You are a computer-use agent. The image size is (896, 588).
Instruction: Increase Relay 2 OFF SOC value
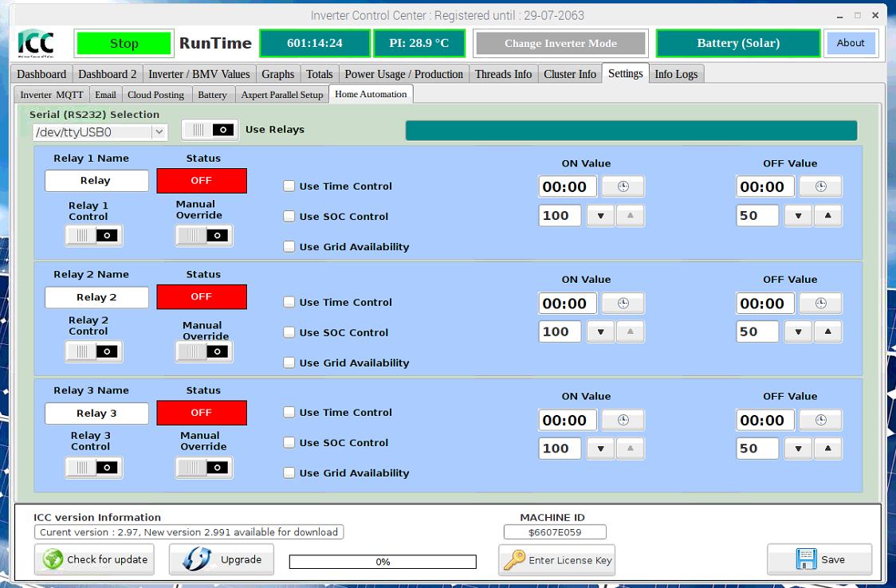[x=827, y=332]
